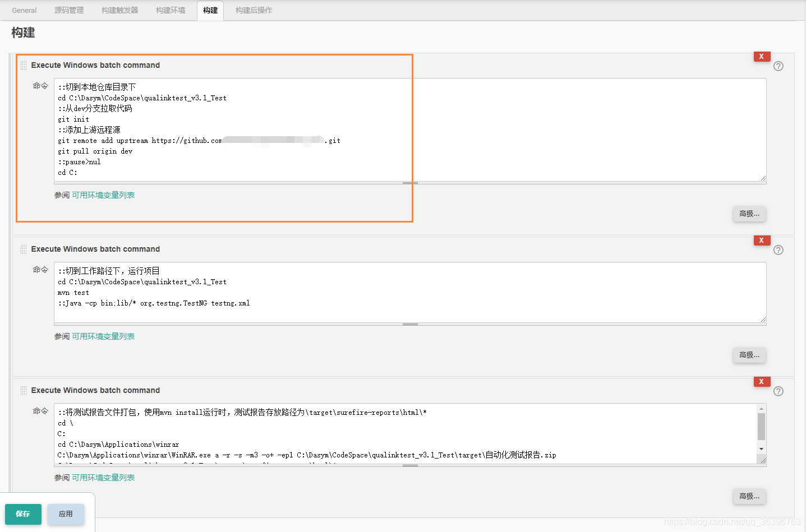
Task: Open help for the mvn test step
Action: (779, 250)
